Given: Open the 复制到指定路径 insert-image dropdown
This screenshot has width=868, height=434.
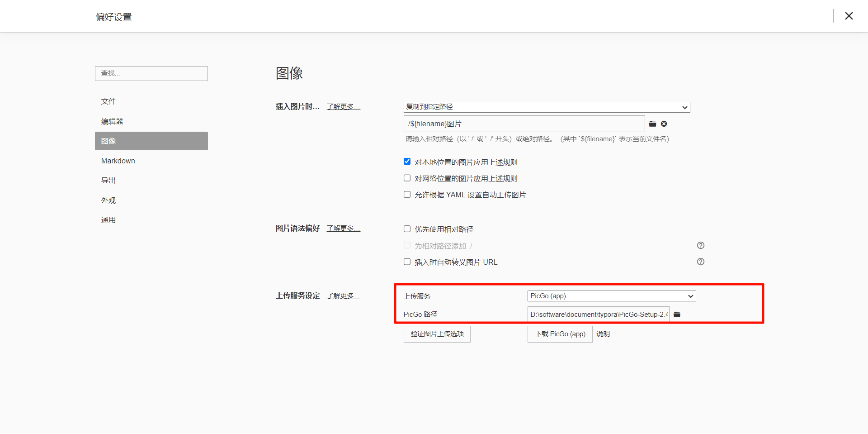Looking at the screenshot, I should 547,107.
